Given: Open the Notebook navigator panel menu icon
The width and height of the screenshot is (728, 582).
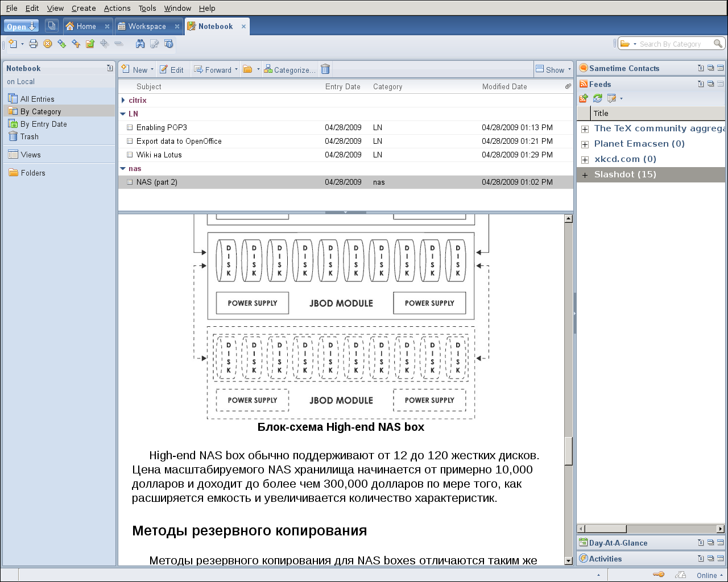Looking at the screenshot, I should pos(110,68).
